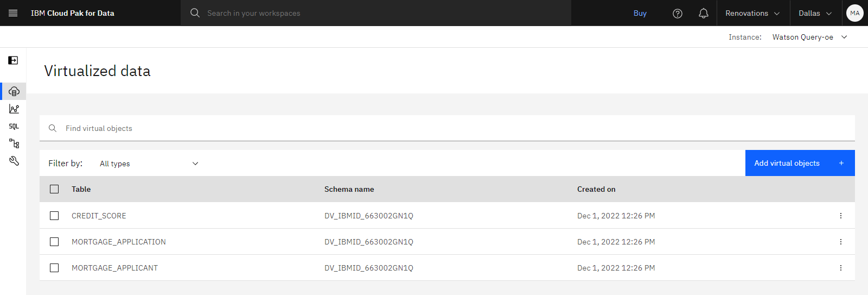Focus the Search in your workspaces field

375,13
